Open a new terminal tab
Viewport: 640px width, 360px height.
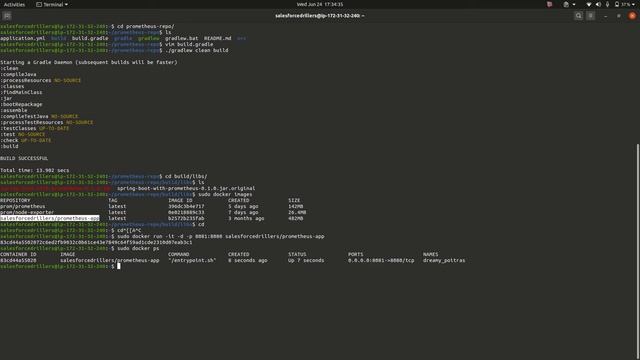coord(7,16)
